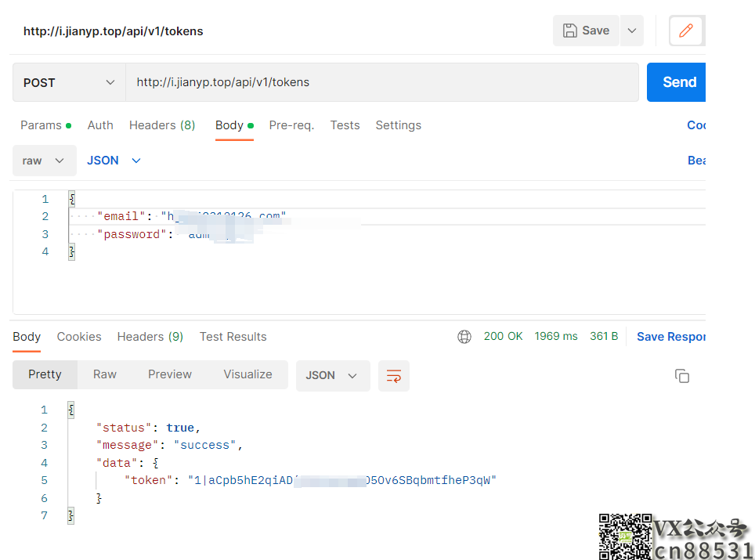Open the response Cookies tab
The image size is (755, 560).
tap(79, 337)
